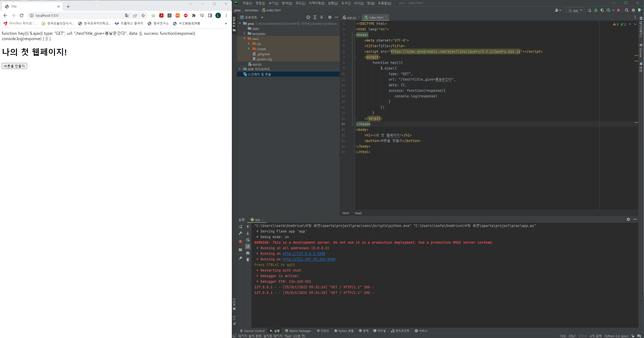Edit run configuration with the wrench icon
This screenshot has width=644, height=338.
(x=240, y=233)
